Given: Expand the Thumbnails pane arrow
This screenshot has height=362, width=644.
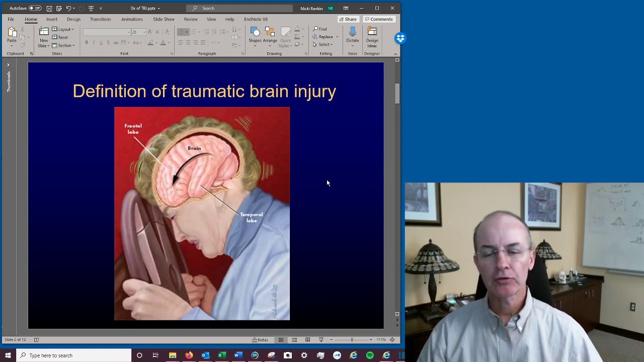Looking at the screenshot, I should pos(8,65).
